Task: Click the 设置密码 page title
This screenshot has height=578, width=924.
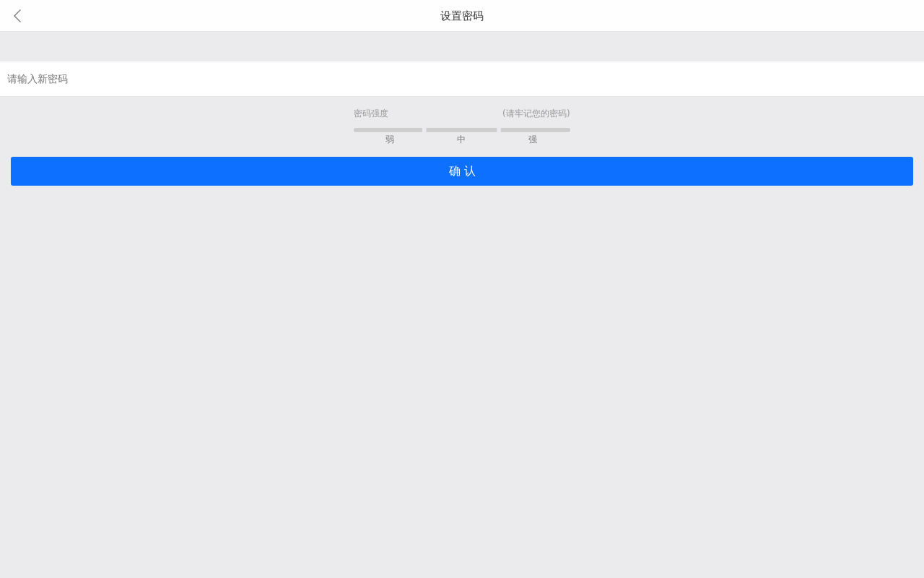Action: click(462, 16)
